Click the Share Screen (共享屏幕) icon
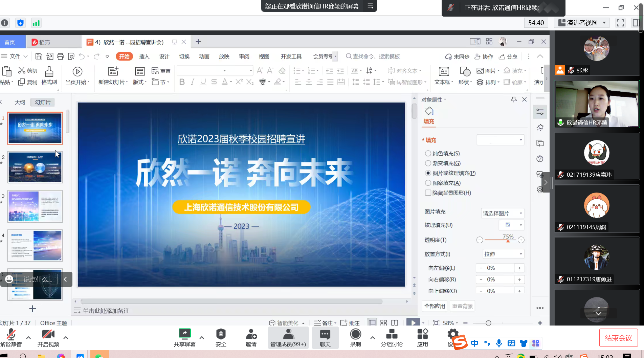644x358 pixels. 185,338
